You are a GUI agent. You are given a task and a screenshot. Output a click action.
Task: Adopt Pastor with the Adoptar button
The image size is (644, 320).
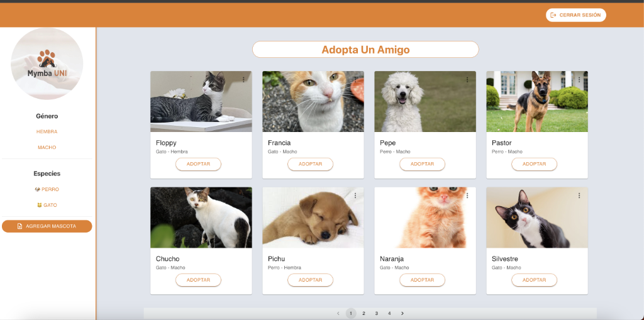(535, 164)
